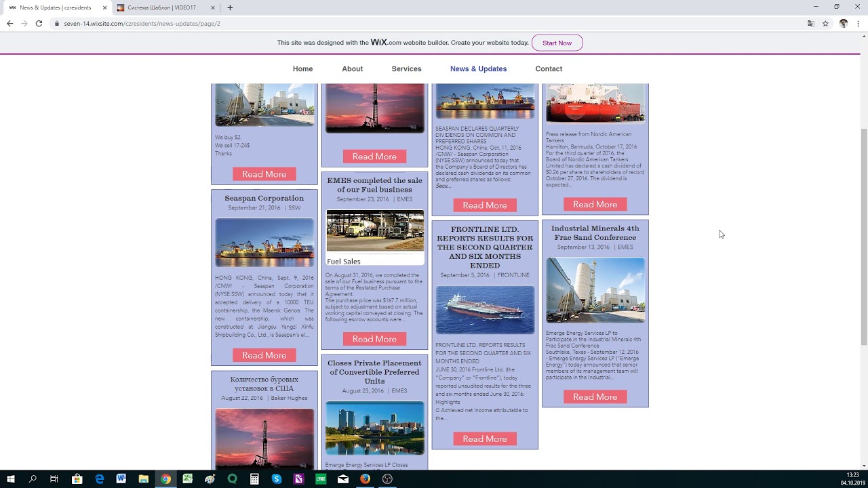
Task: Open a new browser tab
Action: (x=230, y=7)
